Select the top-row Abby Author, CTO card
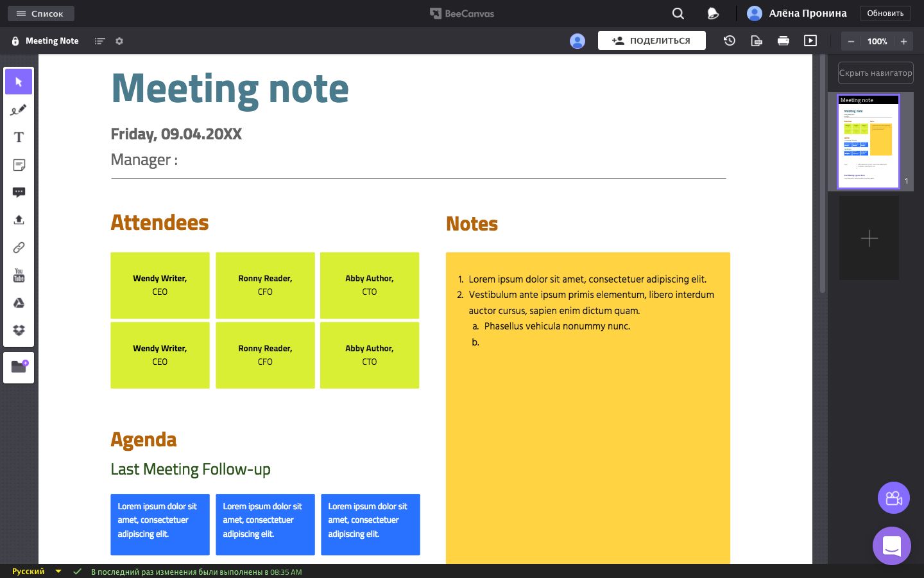Viewport: 924px width, 578px height. (370, 285)
